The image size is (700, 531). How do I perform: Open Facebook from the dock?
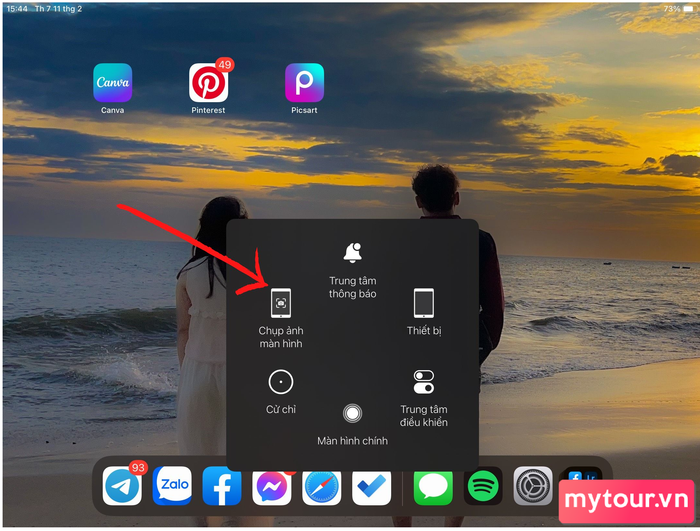[x=222, y=486]
